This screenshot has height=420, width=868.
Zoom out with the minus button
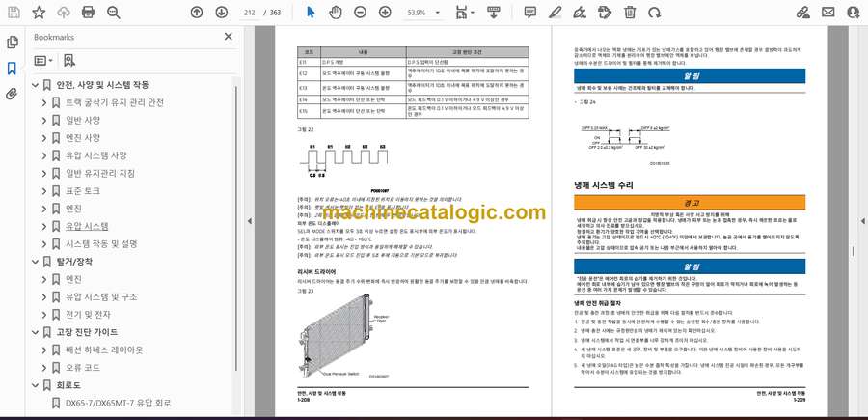point(361,13)
